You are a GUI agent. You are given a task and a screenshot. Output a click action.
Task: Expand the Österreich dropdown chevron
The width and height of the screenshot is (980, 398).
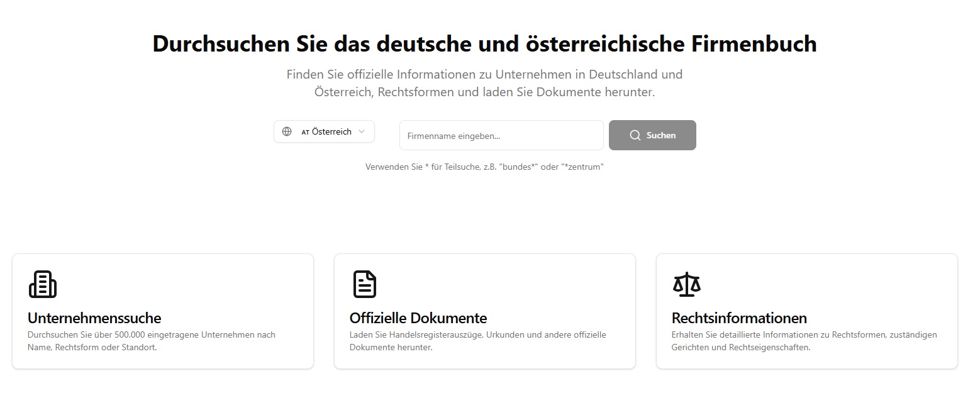tap(362, 131)
